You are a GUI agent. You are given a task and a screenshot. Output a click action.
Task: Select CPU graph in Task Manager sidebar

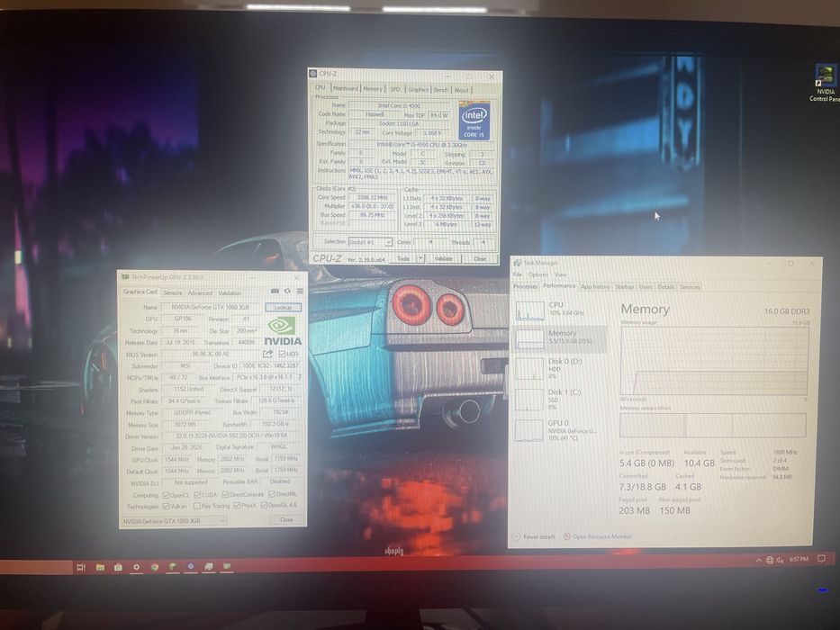560,310
